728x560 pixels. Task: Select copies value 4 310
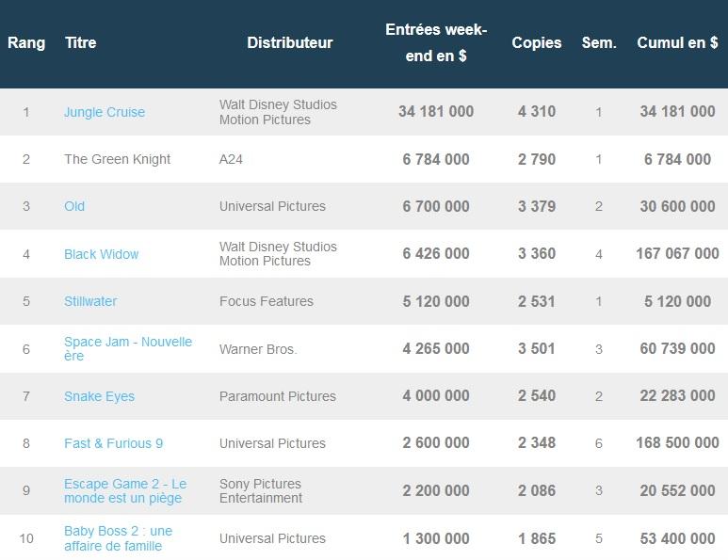point(537,112)
